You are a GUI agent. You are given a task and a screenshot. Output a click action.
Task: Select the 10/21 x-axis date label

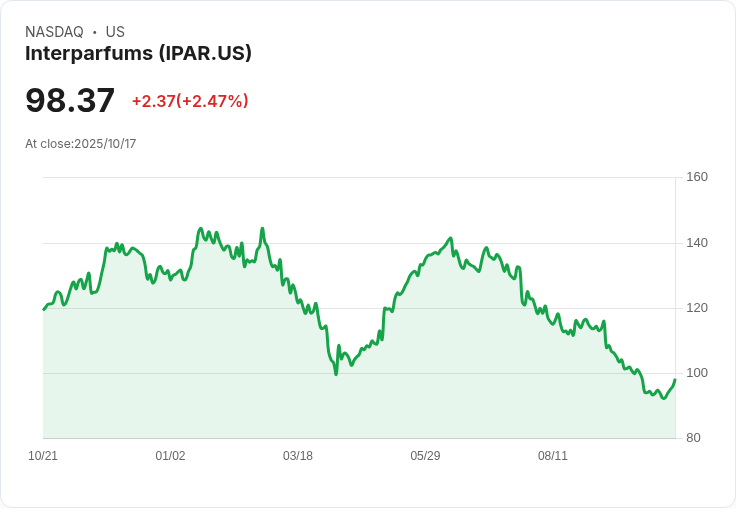43,456
